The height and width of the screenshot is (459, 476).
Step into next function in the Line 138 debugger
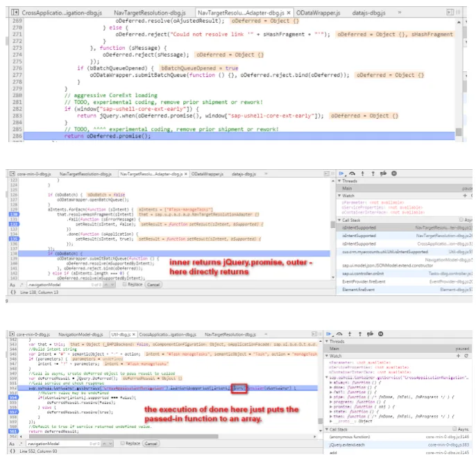pyautogui.click(x=362, y=173)
